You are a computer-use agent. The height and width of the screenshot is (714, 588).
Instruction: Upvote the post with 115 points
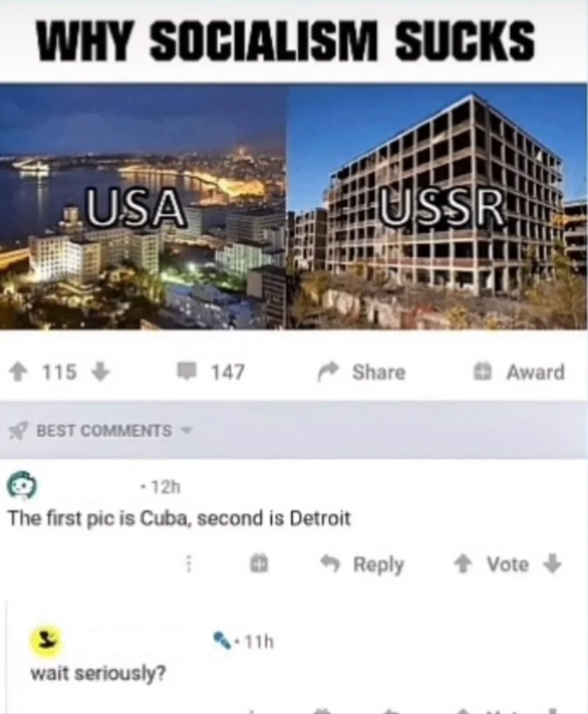18,372
